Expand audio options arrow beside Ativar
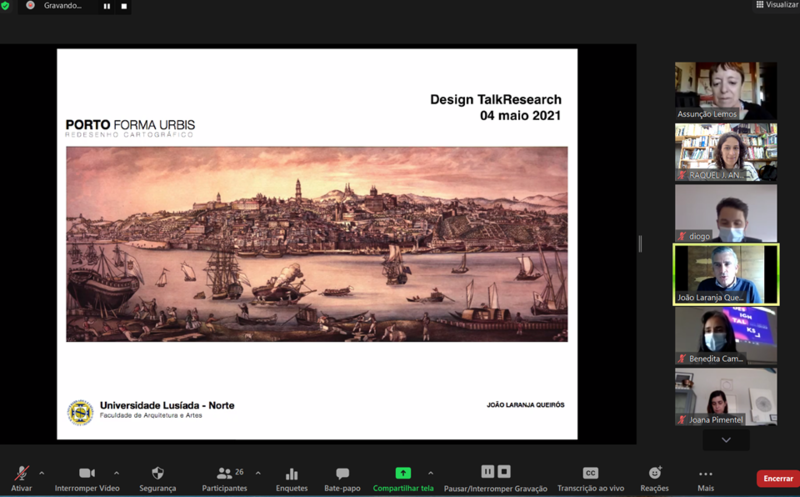The image size is (800, 497). [x=41, y=474]
